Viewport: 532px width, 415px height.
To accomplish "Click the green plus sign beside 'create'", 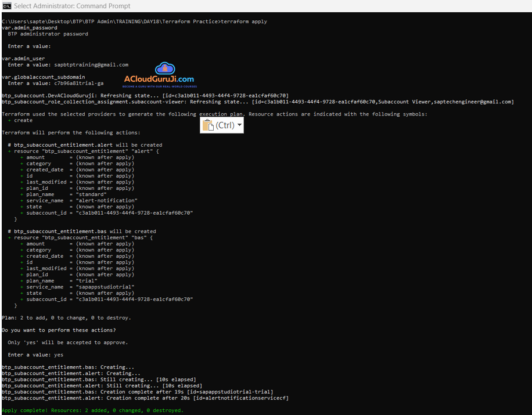I will click(x=10, y=121).
